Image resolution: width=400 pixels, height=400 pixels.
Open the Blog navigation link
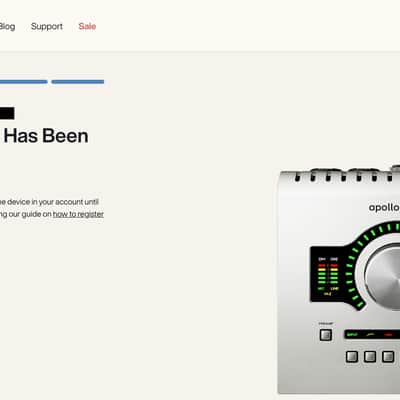point(7,26)
